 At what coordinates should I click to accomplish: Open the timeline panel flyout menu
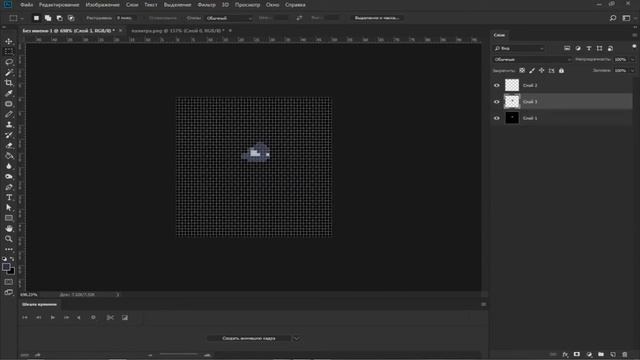pyautogui.click(x=484, y=304)
